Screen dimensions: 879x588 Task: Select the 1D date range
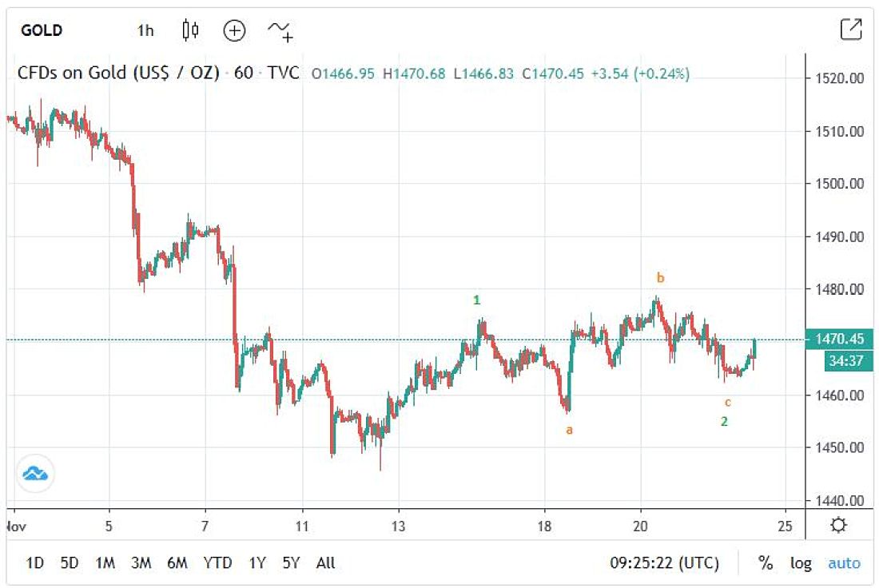(34, 563)
